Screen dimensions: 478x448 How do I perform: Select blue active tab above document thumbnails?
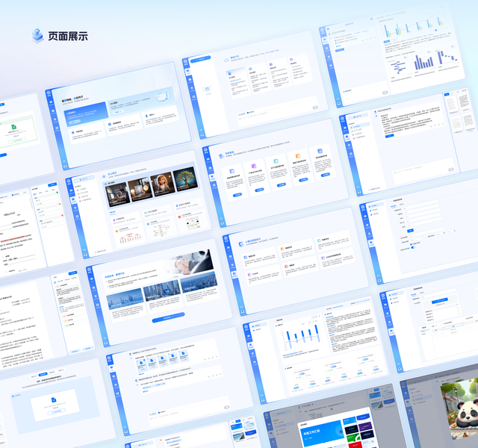(447, 95)
